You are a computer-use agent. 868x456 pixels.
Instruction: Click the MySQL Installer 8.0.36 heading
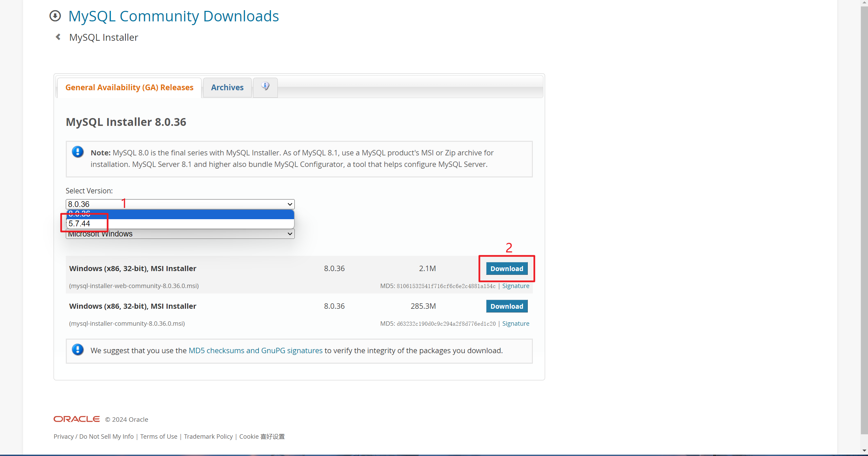click(126, 122)
